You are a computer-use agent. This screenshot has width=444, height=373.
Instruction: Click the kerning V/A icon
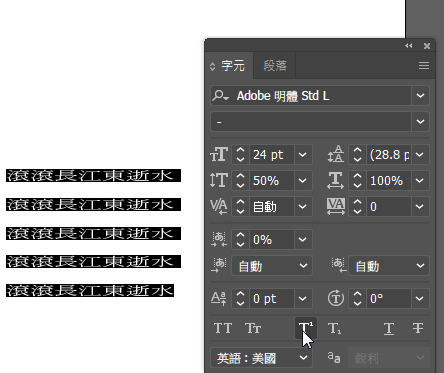219,207
